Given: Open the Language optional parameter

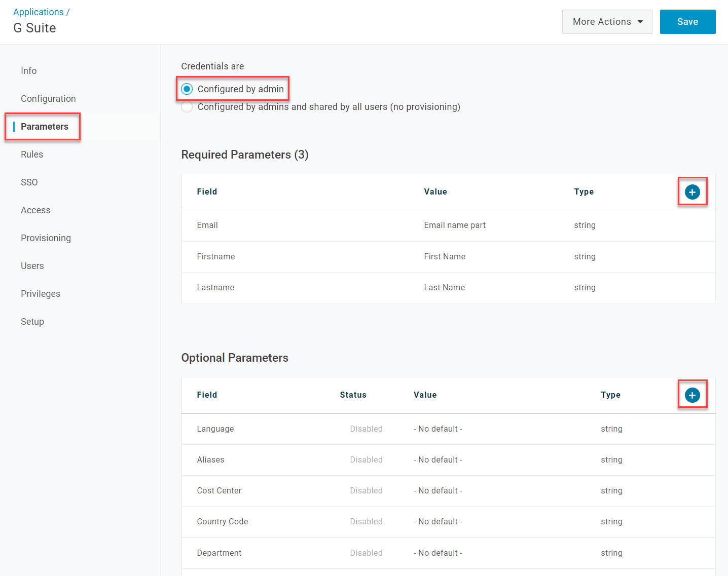Looking at the screenshot, I should pos(448,429).
